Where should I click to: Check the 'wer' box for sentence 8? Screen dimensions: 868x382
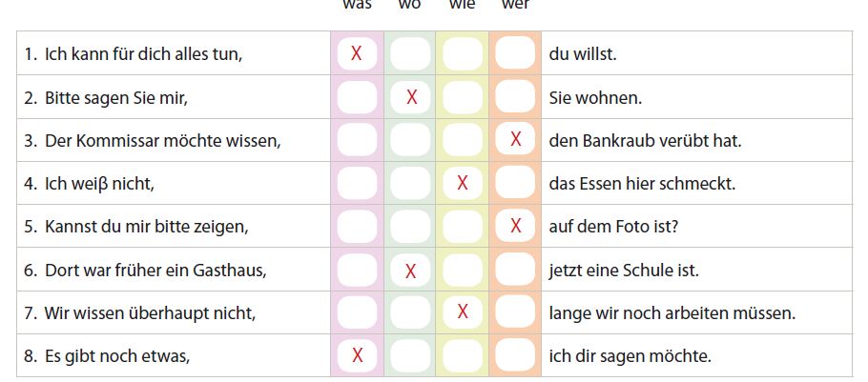[x=515, y=355]
